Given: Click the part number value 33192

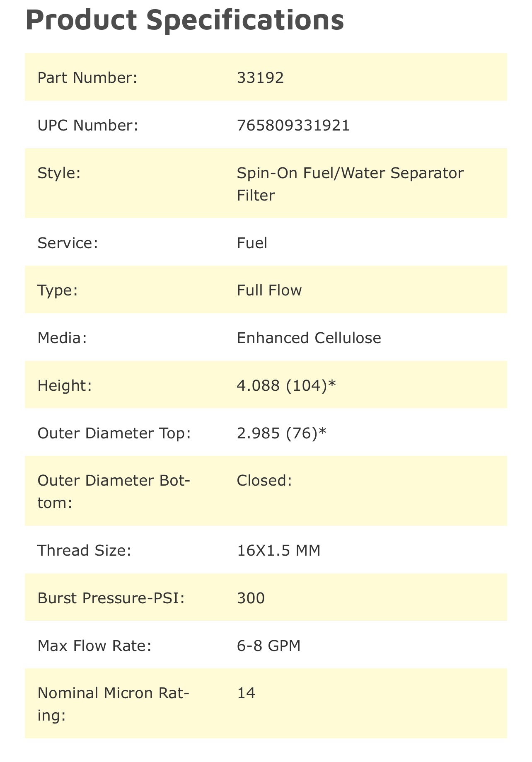Looking at the screenshot, I should pos(260,77).
